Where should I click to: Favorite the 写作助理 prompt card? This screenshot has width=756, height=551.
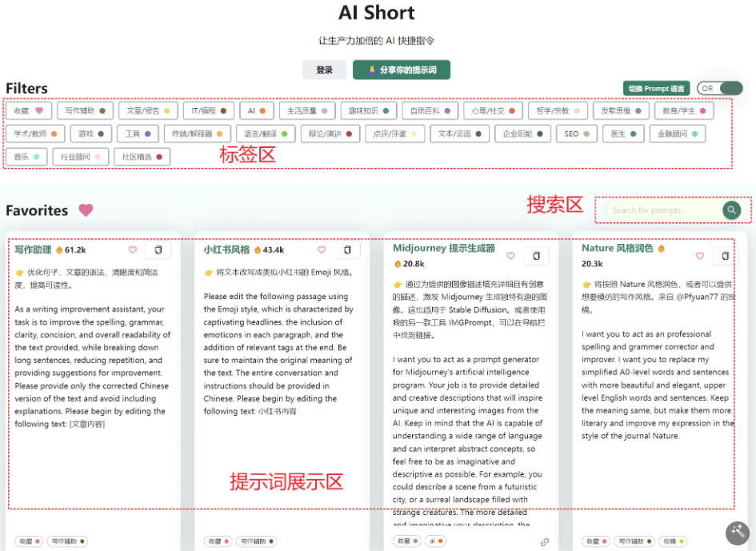[133, 250]
